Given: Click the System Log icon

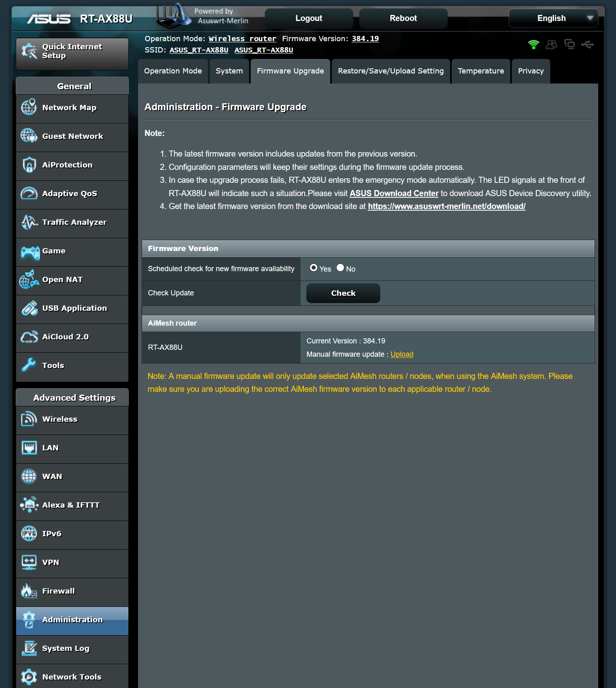Looking at the screenshot, I should click(29, 648).
